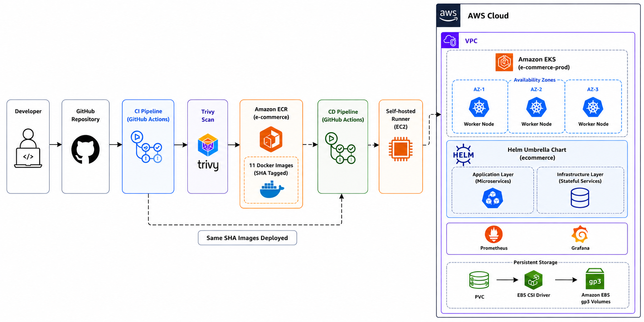Click the 'Amazon EBS gp3 Volumes' label
Screen dimensions: 644x322
click(595, 298)
